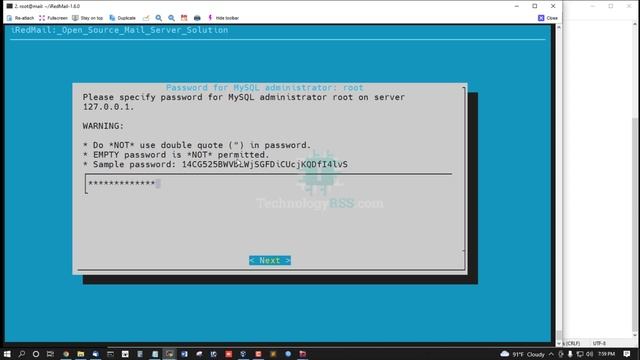Open Word from taskbar
Image resolution: width=640 pixels, height=360 pixels.
[184, 354]
